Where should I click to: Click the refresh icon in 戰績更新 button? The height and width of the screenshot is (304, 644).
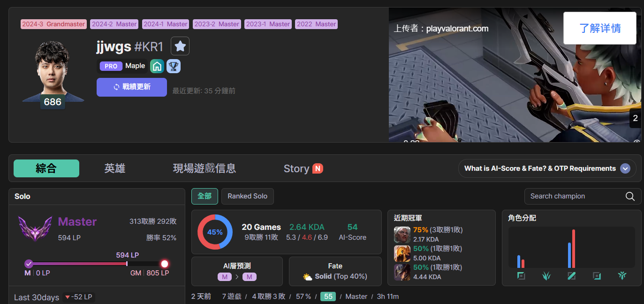pos(116,87)
